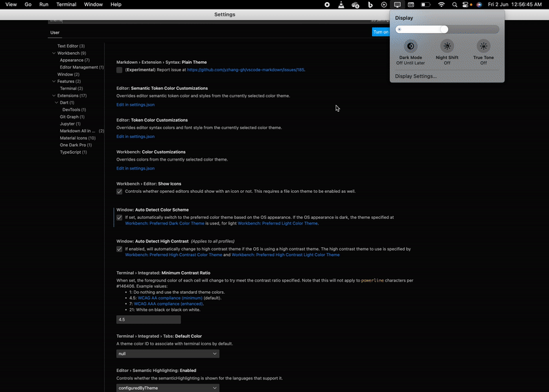Open WCAG AA compliance (minimum) link
The height and width of the screenshot is (392, 549).
tap(170, 298)
